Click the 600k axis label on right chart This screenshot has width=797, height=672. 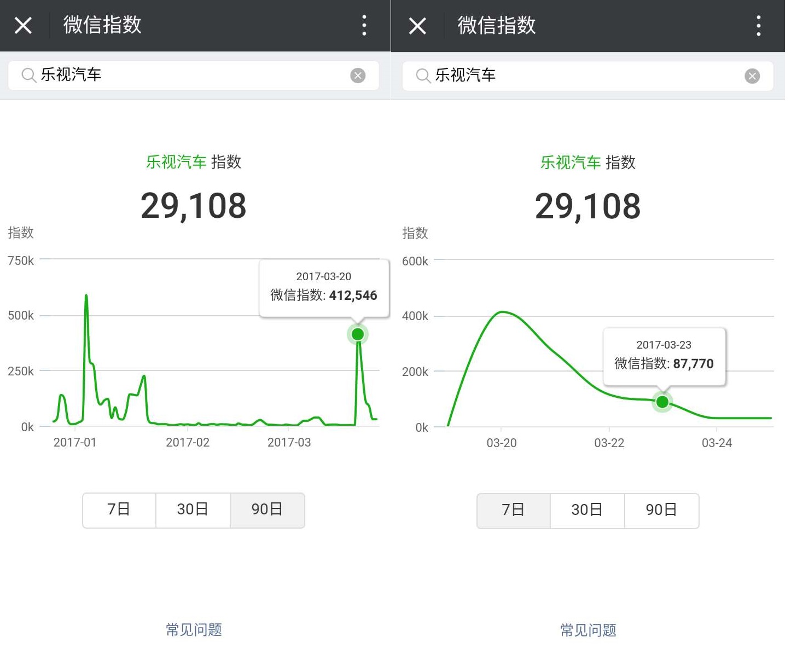[415, 261]
